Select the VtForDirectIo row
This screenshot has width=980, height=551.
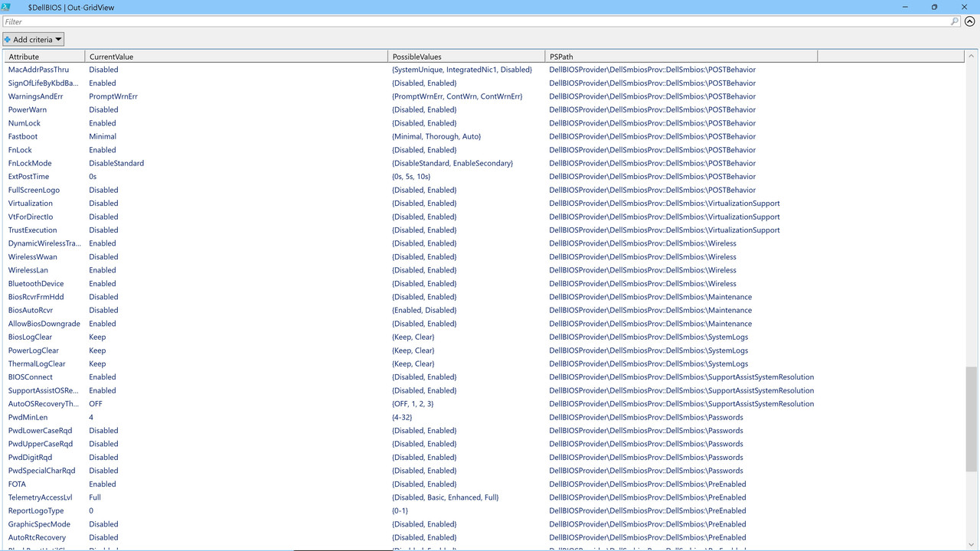pos(484,217)
